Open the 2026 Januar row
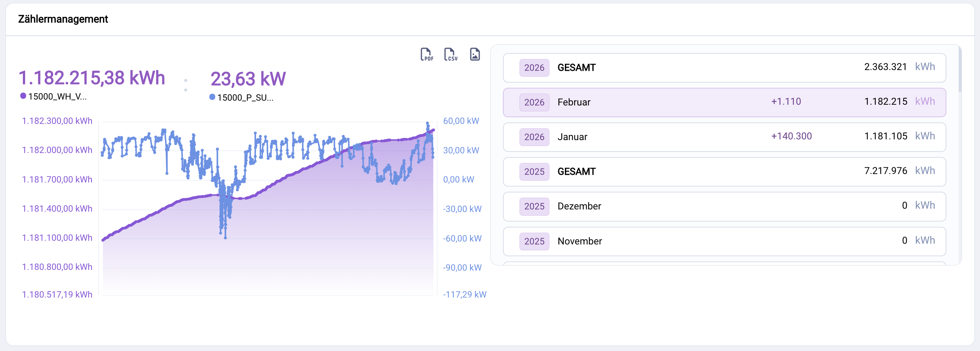 tap(724, 137)
